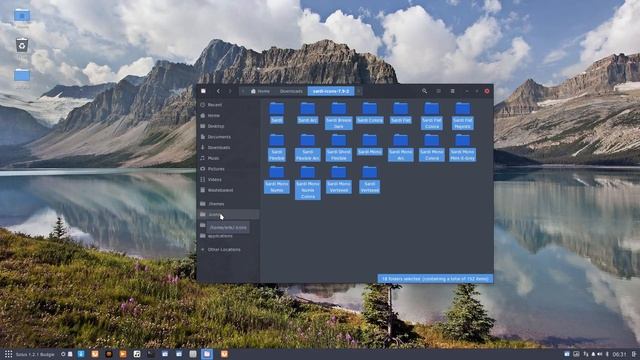The width and height of the screenshot is (640, 360).
Task: Select the sardi-icons-7.9-2 path segment
Action: click(331, 91)
